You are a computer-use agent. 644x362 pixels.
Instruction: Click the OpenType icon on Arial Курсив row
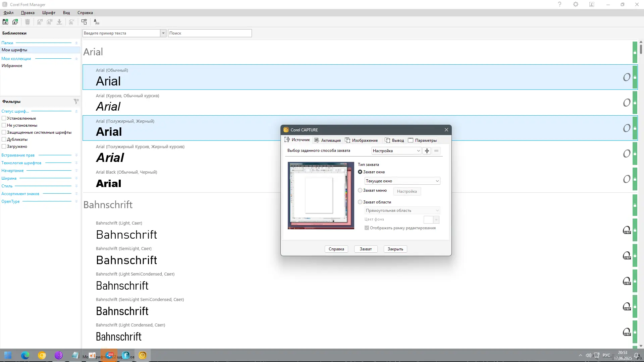[627, 103]
